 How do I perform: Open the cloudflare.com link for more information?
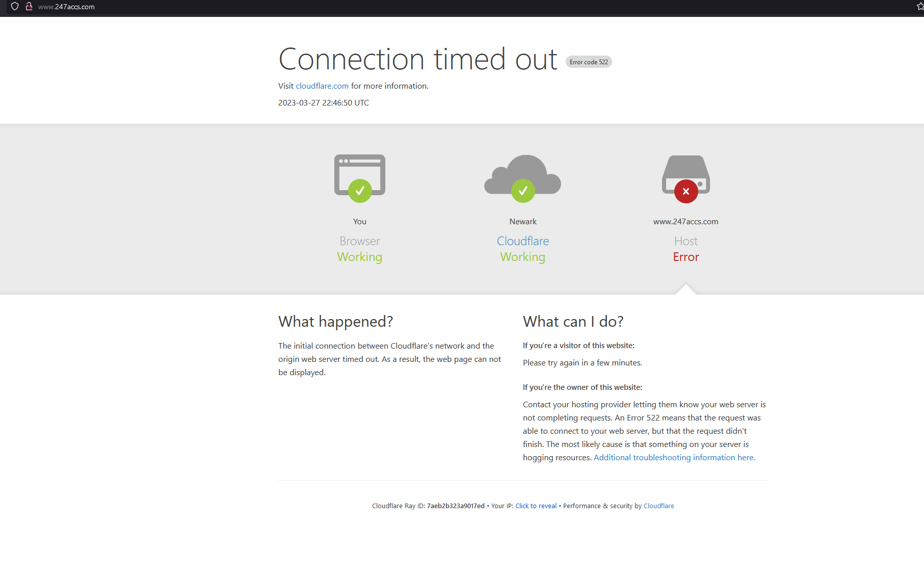tap(322, 86)
